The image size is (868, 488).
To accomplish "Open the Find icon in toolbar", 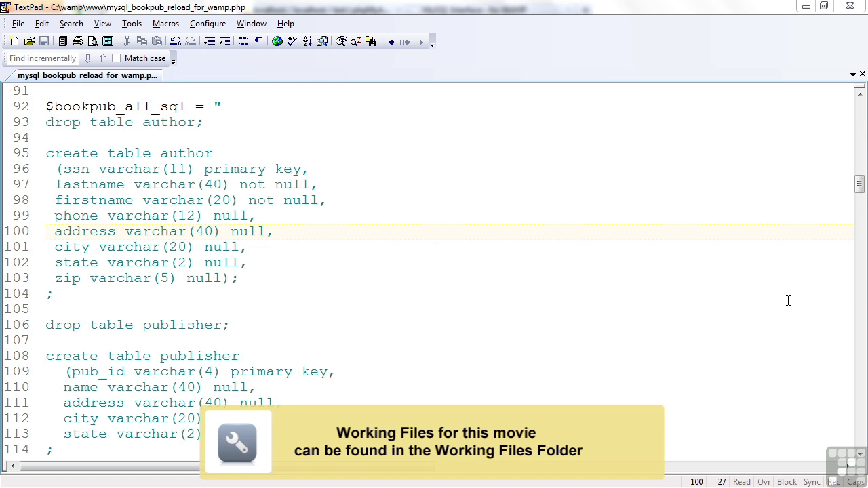I will pos(341,41).
